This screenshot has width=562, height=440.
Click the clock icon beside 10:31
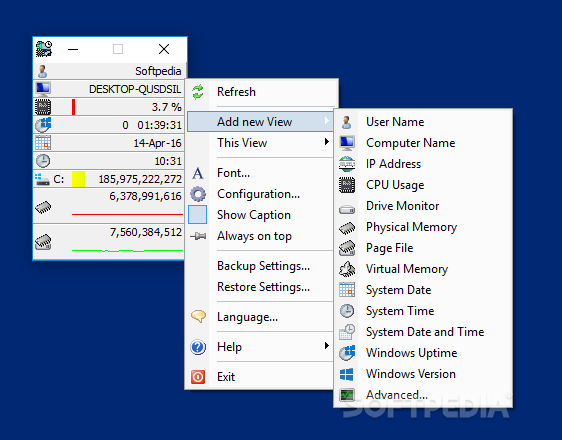tap(43, 161)
